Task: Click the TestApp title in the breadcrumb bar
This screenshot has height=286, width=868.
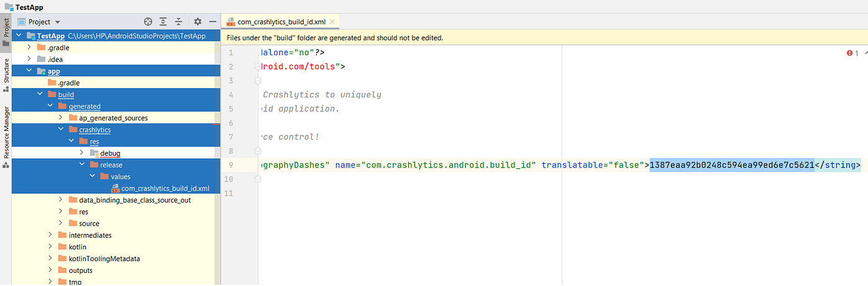Action: pyautogui.click(x=29, y=7)
